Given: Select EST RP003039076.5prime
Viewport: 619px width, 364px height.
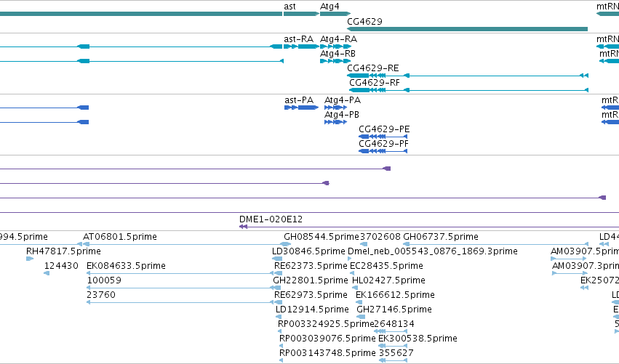Looking at the screenshot, I should pyautogui.click(x=327, y=339).
